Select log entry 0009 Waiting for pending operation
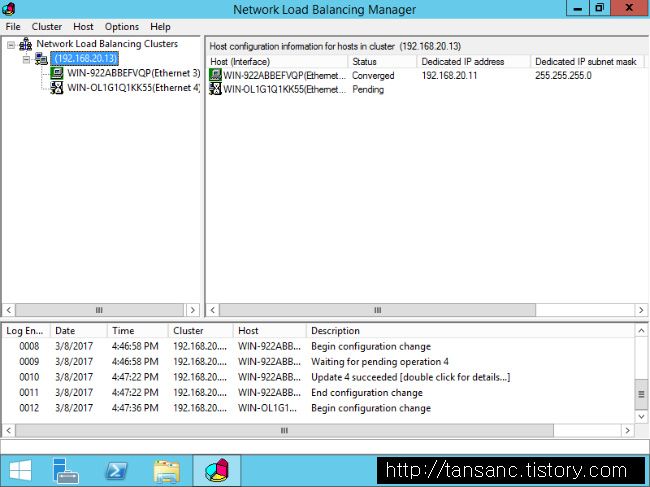Image resolution: width=650 pixels, height=487 pixels. [318, 361]
